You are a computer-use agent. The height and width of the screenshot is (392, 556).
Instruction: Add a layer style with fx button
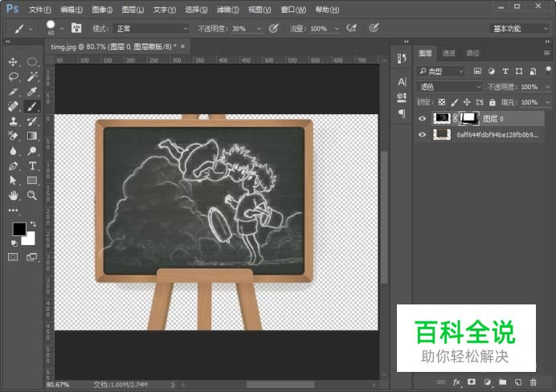coord(456,382)
